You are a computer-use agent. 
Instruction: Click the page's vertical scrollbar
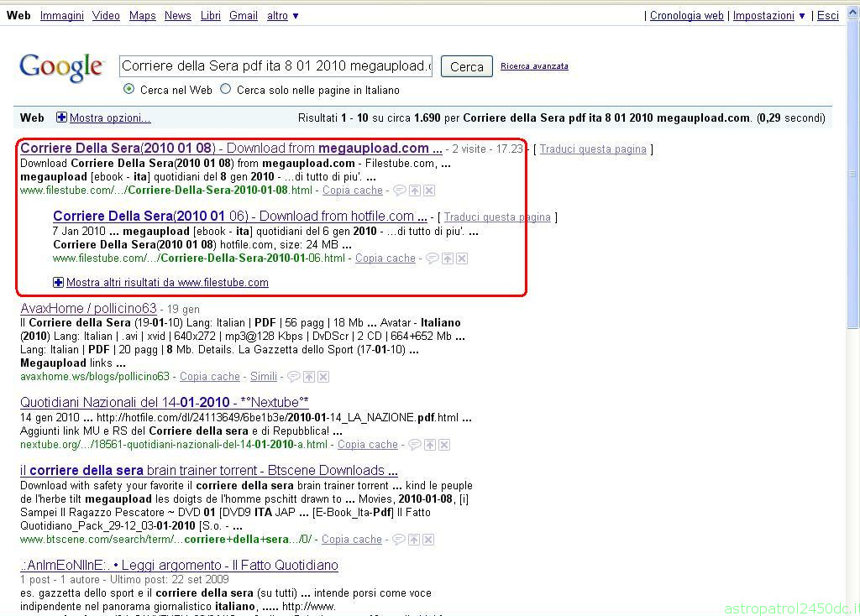click(x=853, y=175)
